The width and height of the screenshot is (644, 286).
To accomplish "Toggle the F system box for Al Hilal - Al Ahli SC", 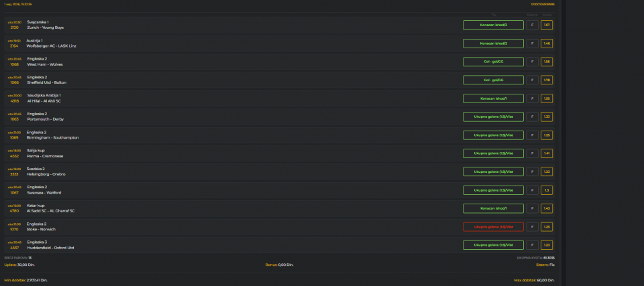I will (x=532, y=98).
